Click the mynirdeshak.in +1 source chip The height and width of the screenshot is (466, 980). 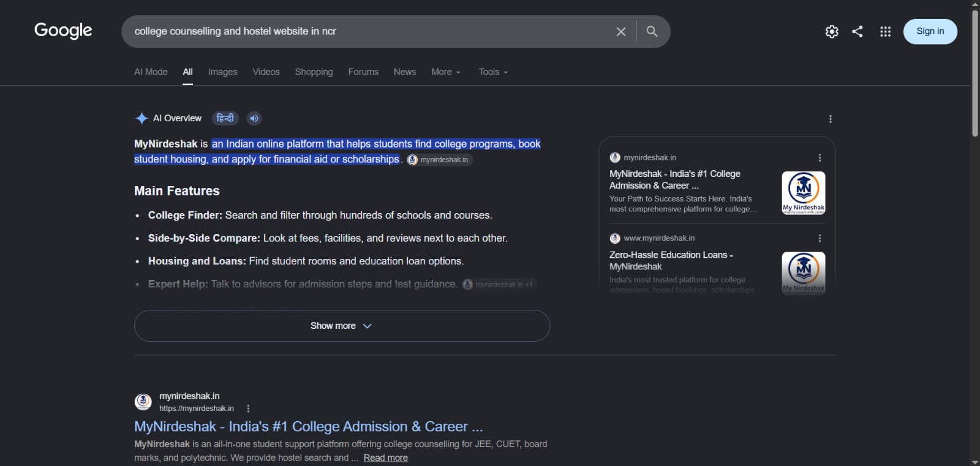(x=500, y=285)
